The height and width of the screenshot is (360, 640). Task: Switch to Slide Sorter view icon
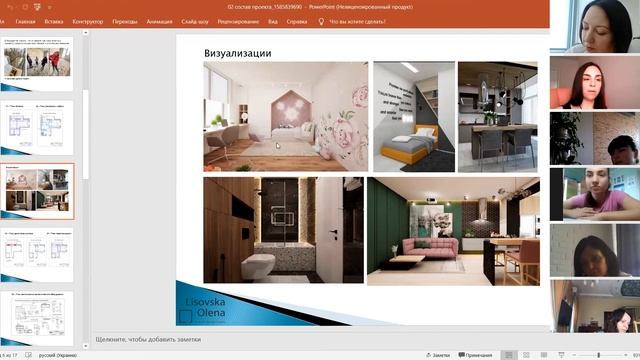pos(526,355)
